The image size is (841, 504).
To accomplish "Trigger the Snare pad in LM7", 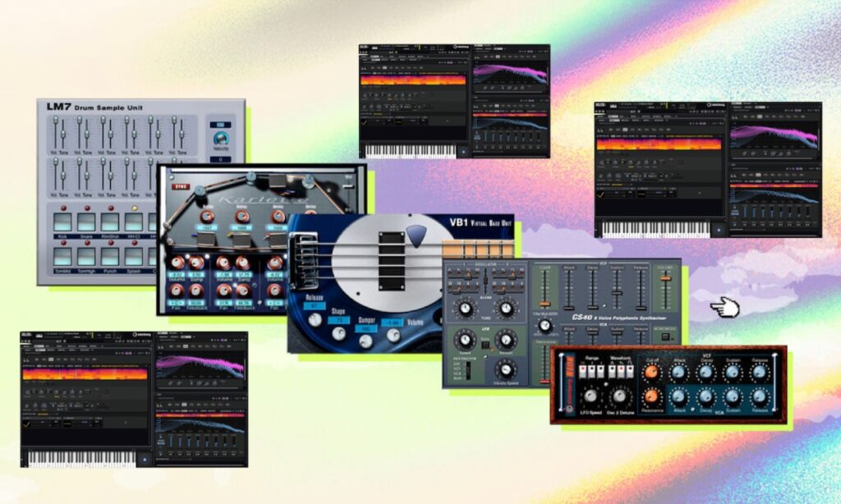I will [86, 222].
